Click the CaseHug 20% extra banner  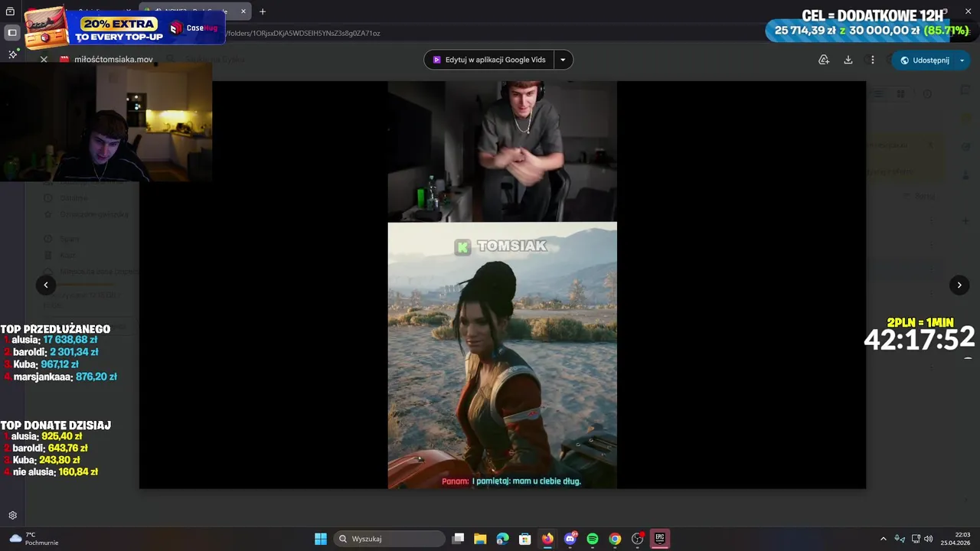125,28
